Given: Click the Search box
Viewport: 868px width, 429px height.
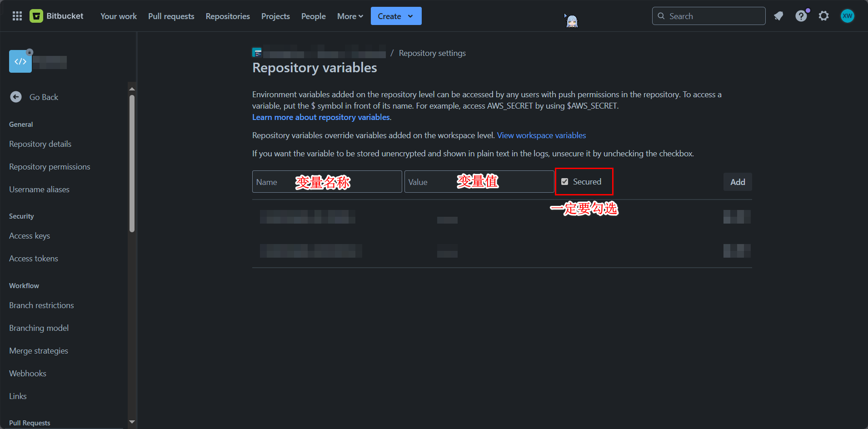Looking at the screenshot, I should 709,16.
